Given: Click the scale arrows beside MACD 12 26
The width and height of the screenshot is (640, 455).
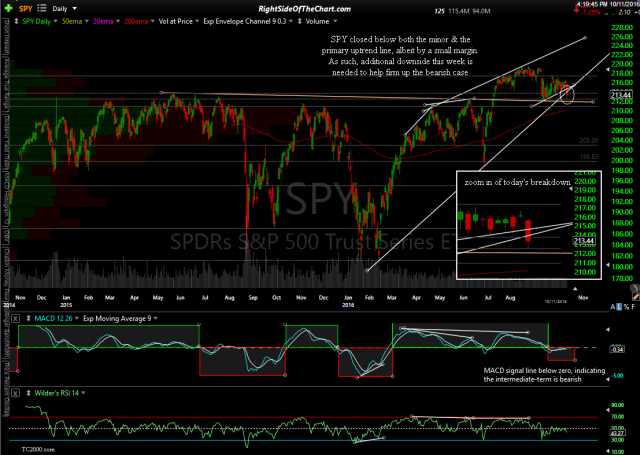Looking at the screenshot, I should coord(28,318).
